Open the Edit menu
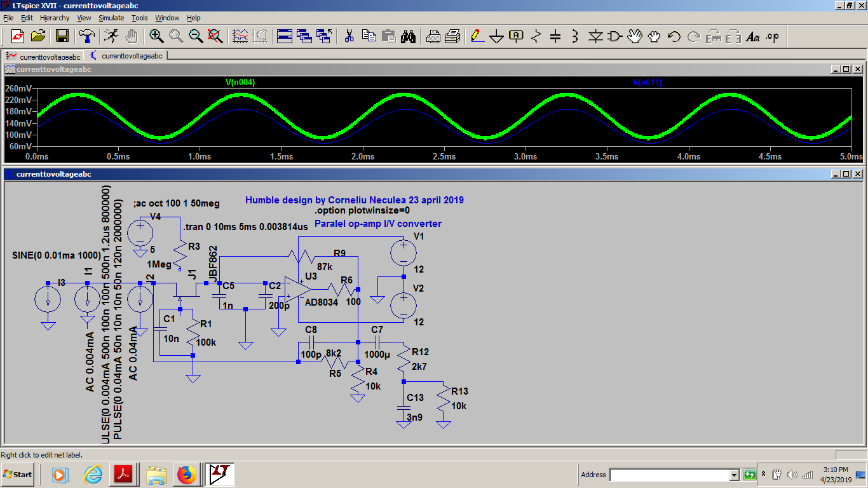 click(27, 18)
